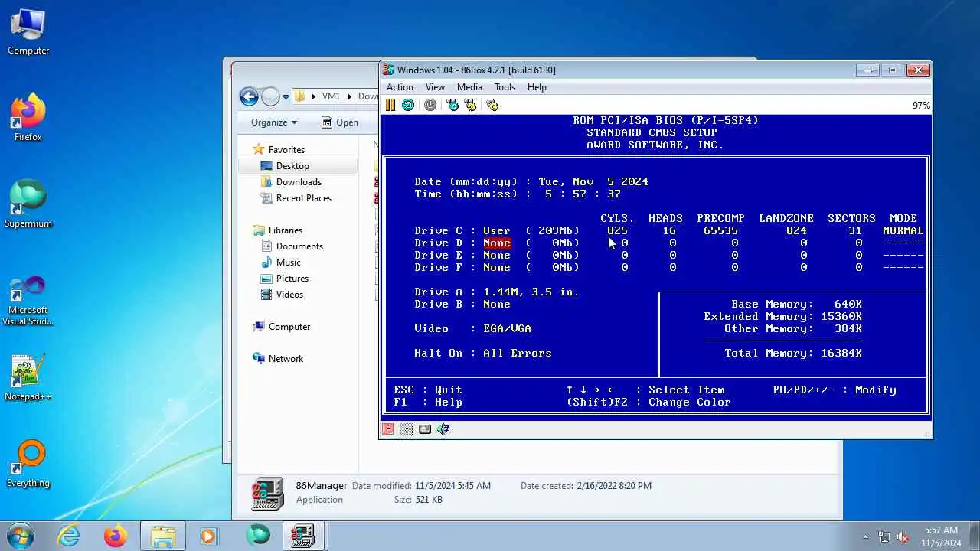Click Internet Explorer in the taskbar
This screenshot has height=551, width=980.
pos(69,536)
